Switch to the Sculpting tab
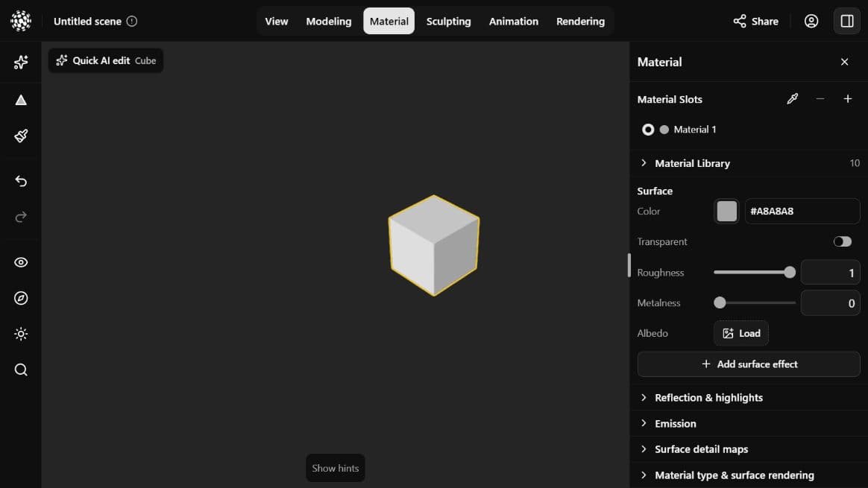Screen dimensions: 868x488 tap(448, 21)
